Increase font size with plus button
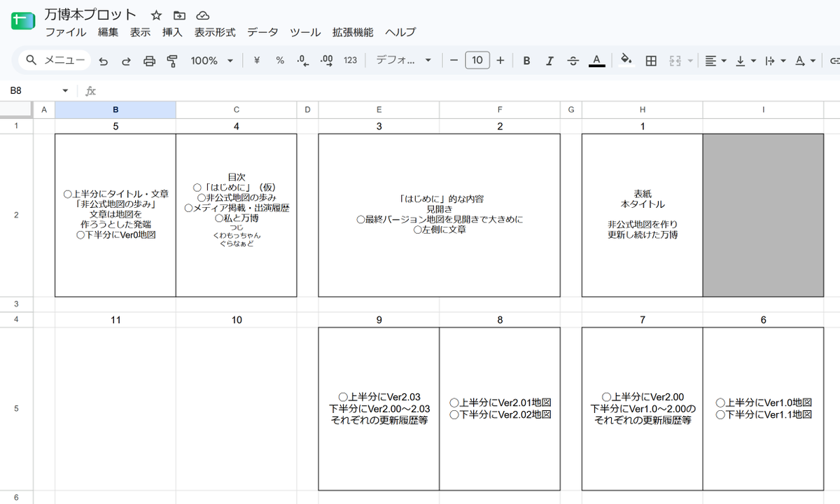840x504 pixels. point(500,61)
